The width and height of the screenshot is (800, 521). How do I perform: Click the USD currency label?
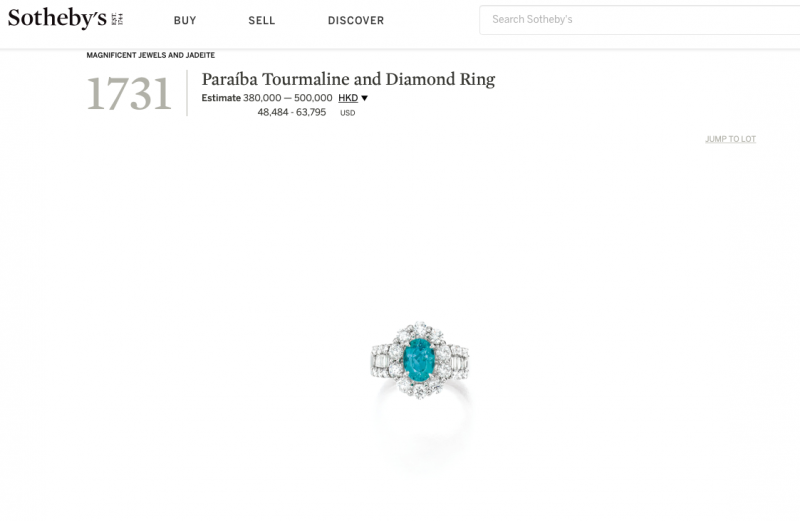[347, 113]
